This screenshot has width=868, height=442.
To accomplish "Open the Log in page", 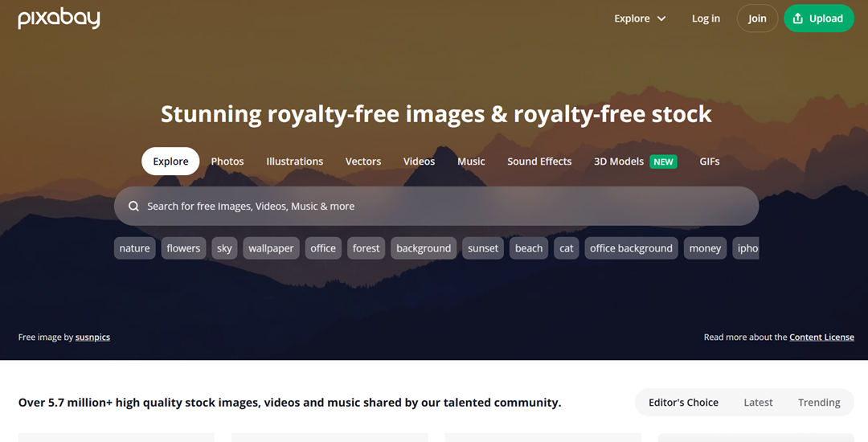I will pos(706,18).
